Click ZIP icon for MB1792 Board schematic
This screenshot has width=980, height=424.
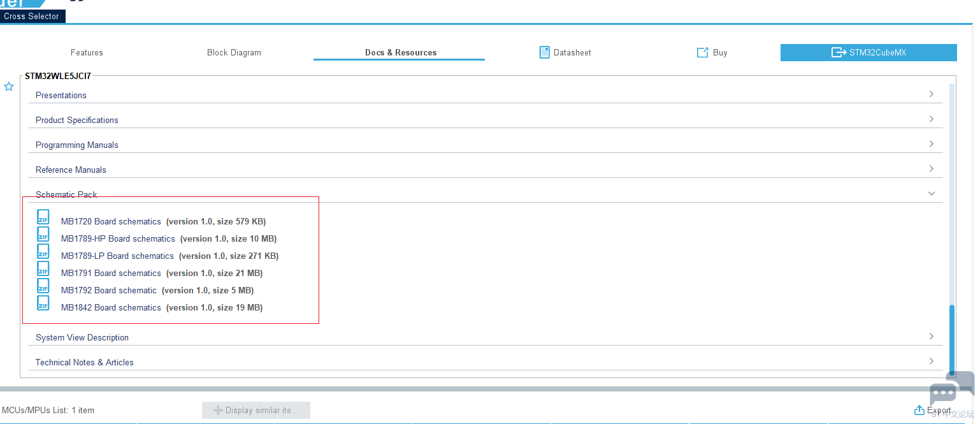pyautogui.click(x=43, y=286)
